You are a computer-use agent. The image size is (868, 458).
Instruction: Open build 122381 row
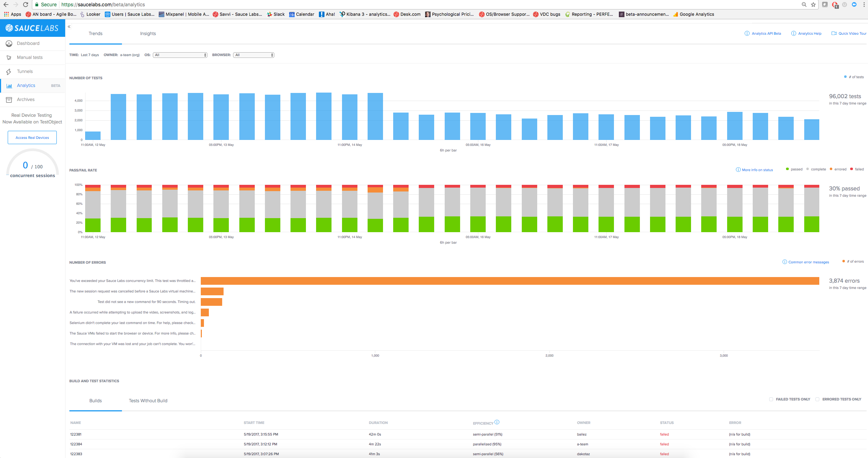(468, 435)
